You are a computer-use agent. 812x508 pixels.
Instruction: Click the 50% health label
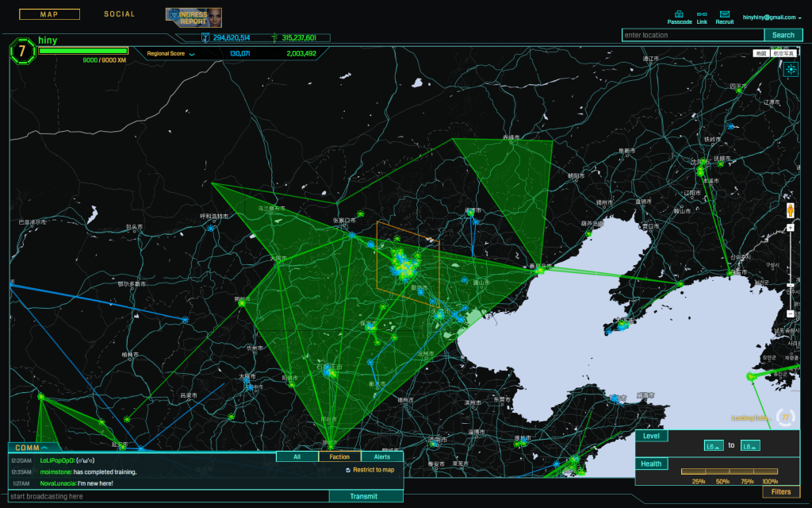point(723,482)
